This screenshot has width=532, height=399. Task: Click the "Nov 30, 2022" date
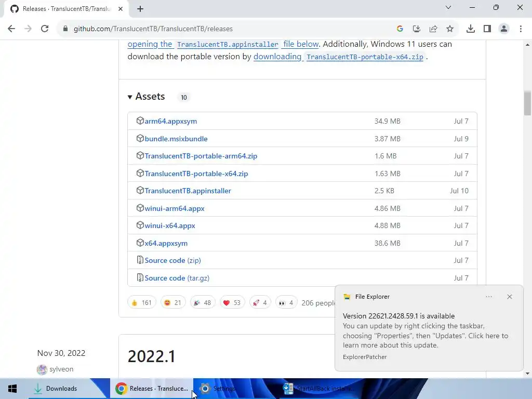pyautogui.click(x=61, y=353)
